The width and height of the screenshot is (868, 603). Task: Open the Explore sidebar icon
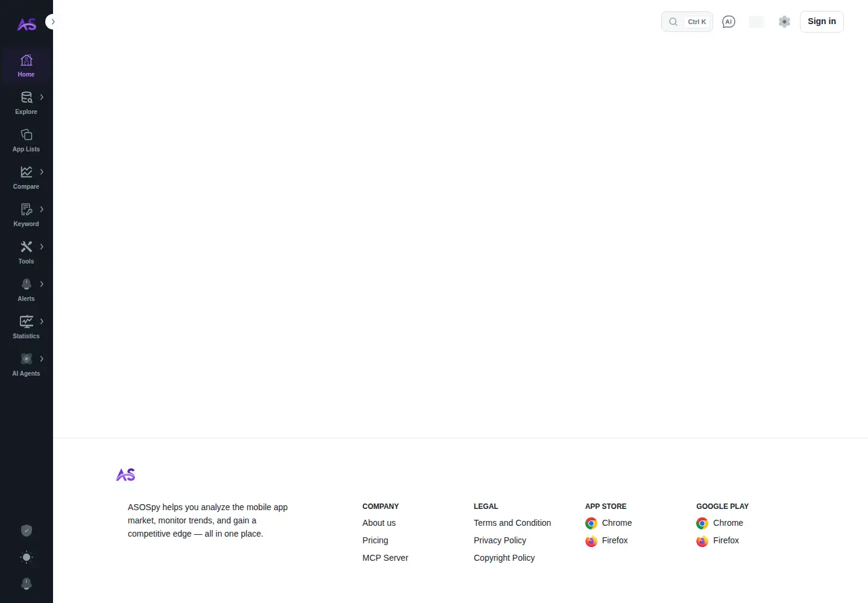click(x=26, y=97)
